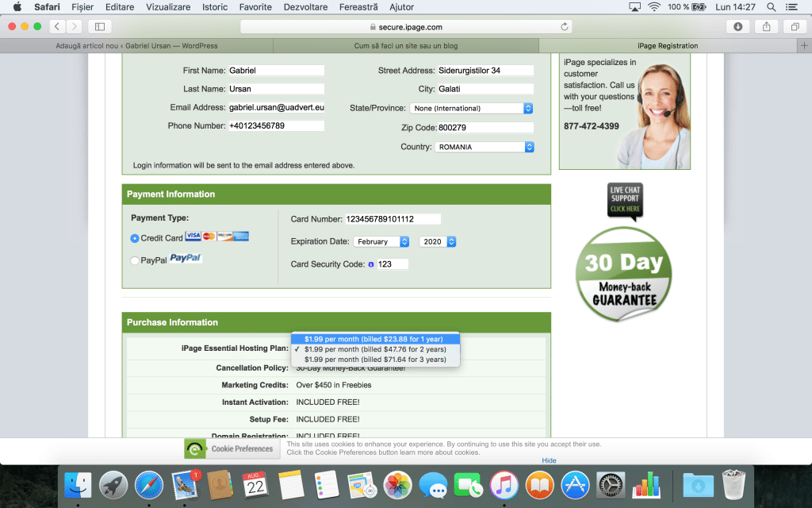
Task: Open Photos from the Dock
Action: pos(398,487)
